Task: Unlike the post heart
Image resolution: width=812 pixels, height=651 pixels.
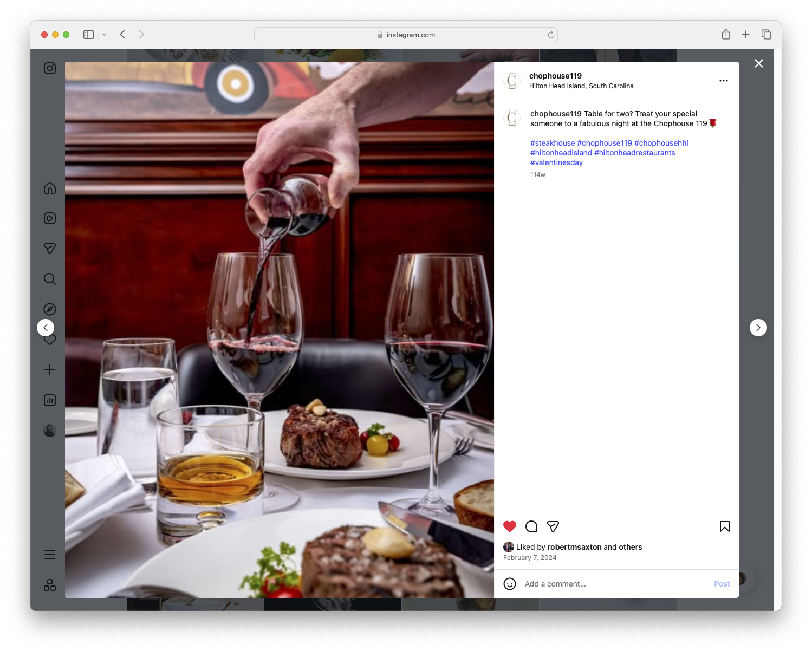Action: pyautogui.click(x=509, y=526)
